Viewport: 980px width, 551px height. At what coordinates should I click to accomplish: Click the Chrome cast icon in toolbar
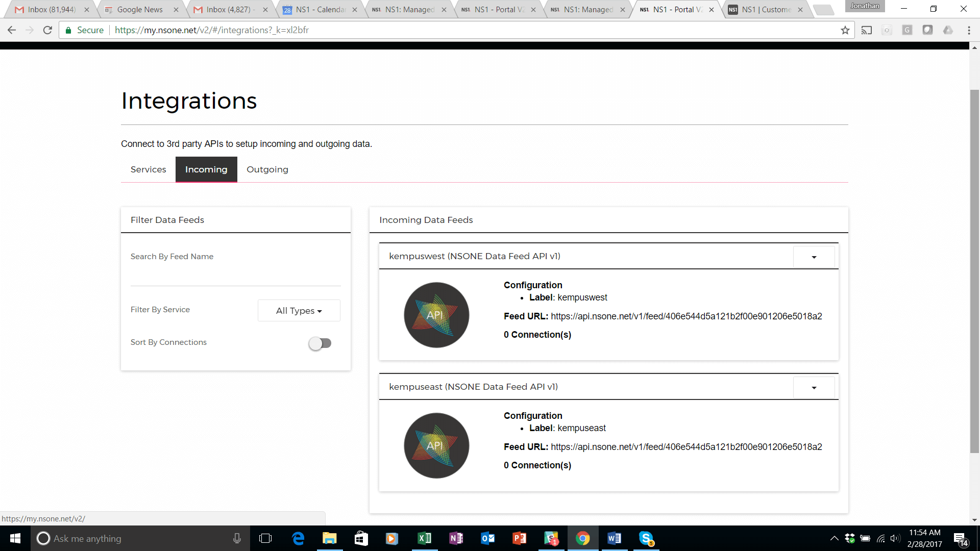click(867, 30)
